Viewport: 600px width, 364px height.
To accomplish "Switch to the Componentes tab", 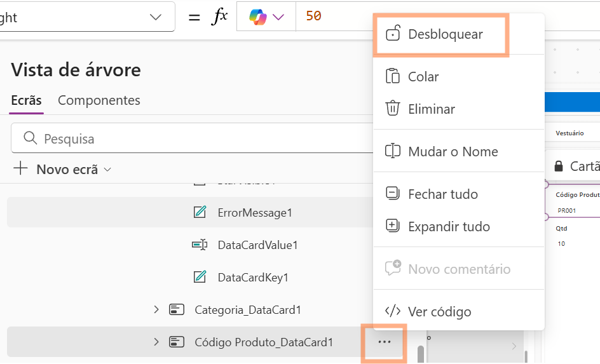I will pos(99,100).
